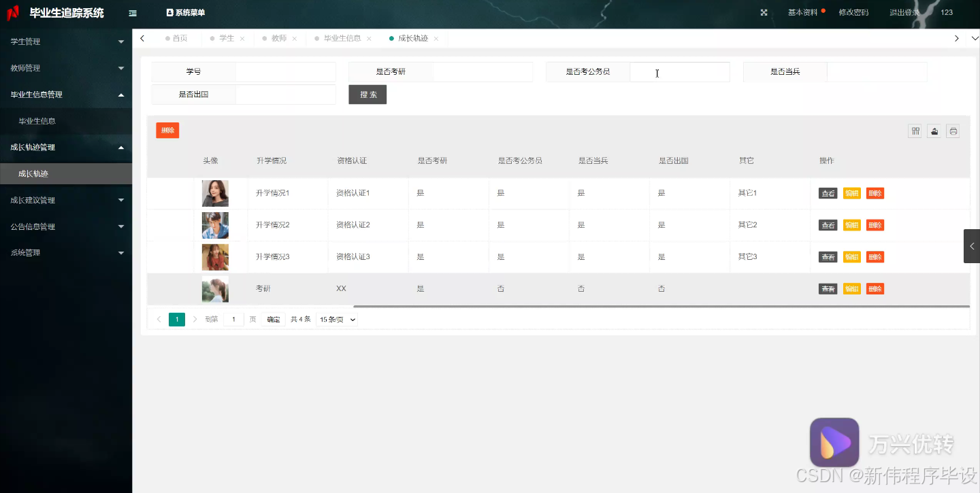View the 升学情况2 row with 查看
Viewport: 980px width, 493px height.
tap(828, 225)
